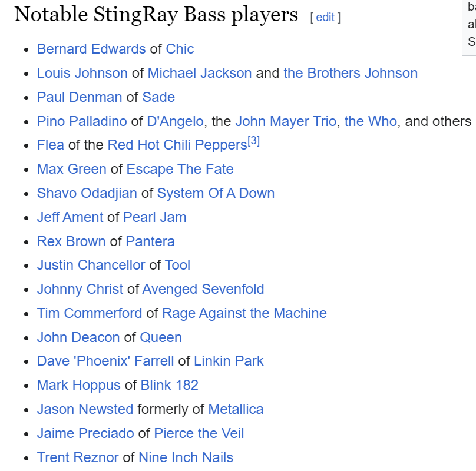Follow the Michael Jackson link

(200, 73)
